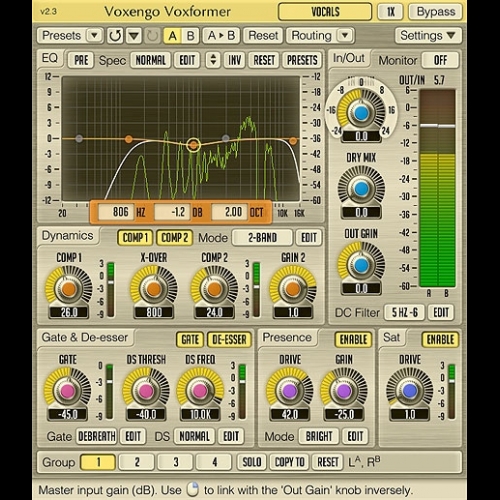
Task: Toggle the DE-ESSER enable button
Action: point(229,340)
